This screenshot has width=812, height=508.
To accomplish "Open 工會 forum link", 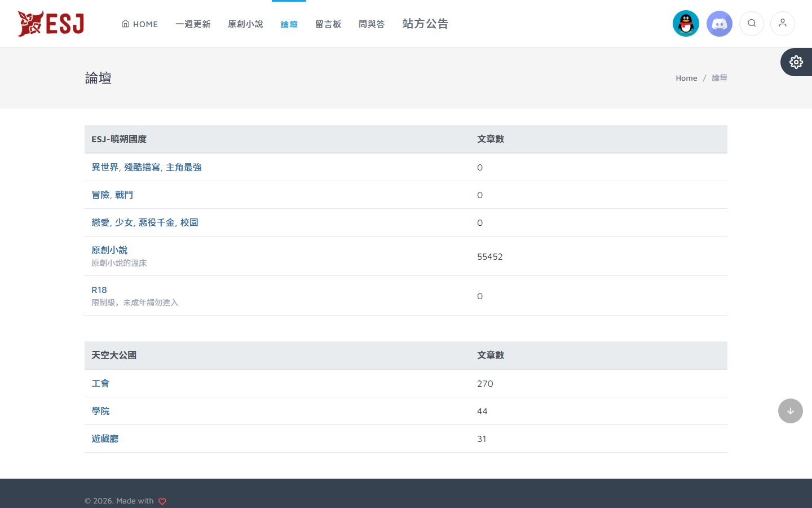I will click(100, 383).
